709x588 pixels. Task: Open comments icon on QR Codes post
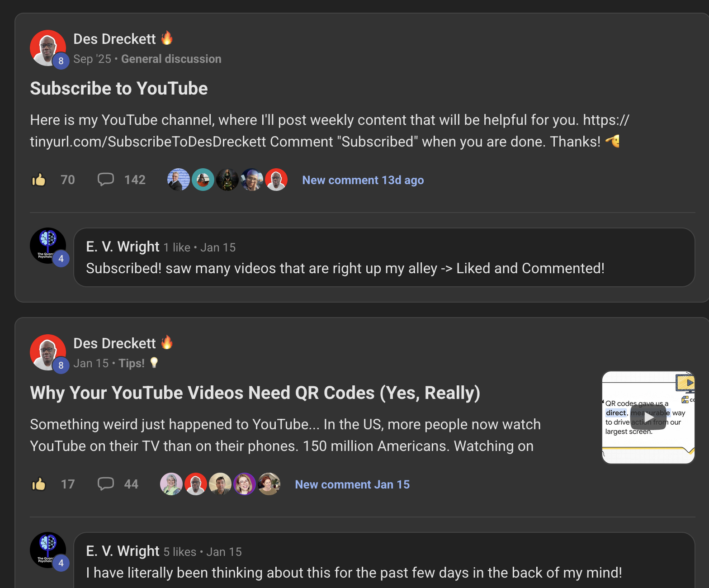(x=106, y=484)
